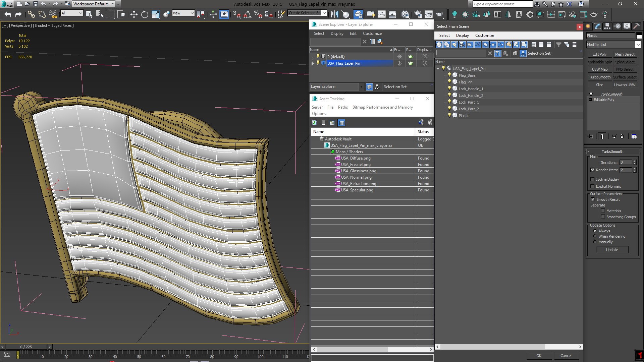Refresh the Asset Tracking list
The height and width of the screenshot is (362, 644).
(x=314, y=123)
